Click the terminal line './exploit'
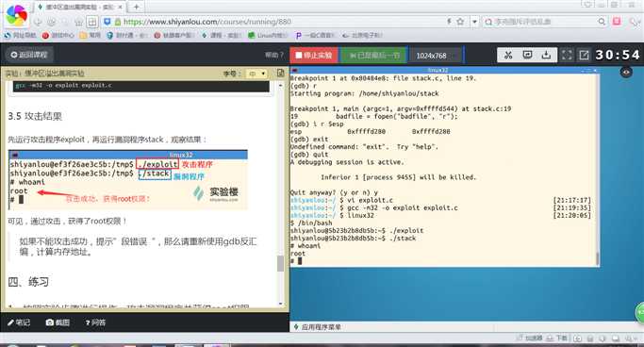The height and width of the screenshot is (347, 644). pos(356,230)
